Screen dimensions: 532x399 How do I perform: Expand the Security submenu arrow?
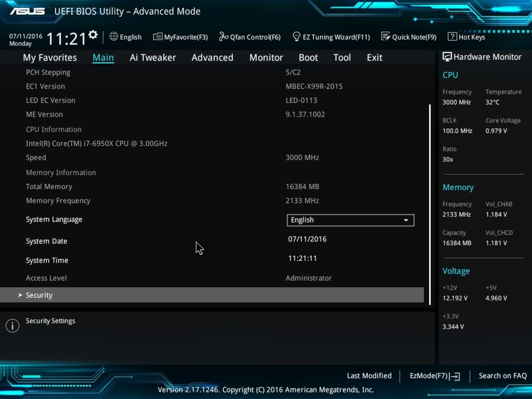pos(20,295)
